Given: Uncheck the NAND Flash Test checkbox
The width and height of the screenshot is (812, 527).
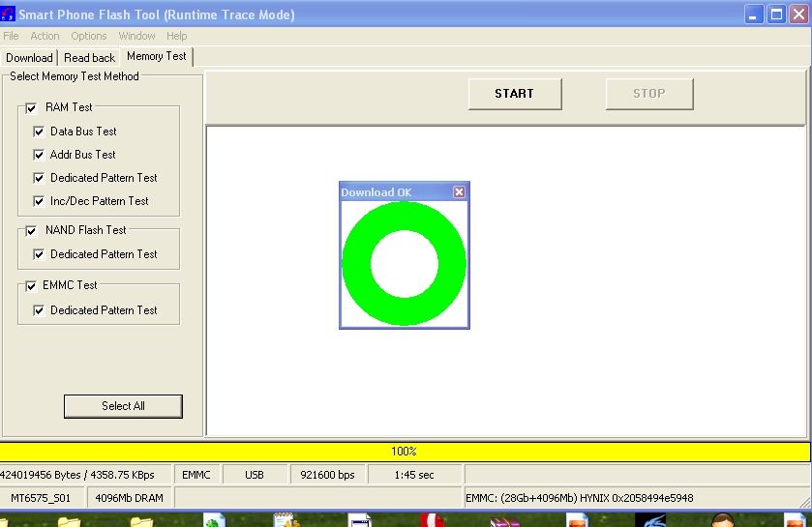Looking at the screenshot, I should point(31,230).
